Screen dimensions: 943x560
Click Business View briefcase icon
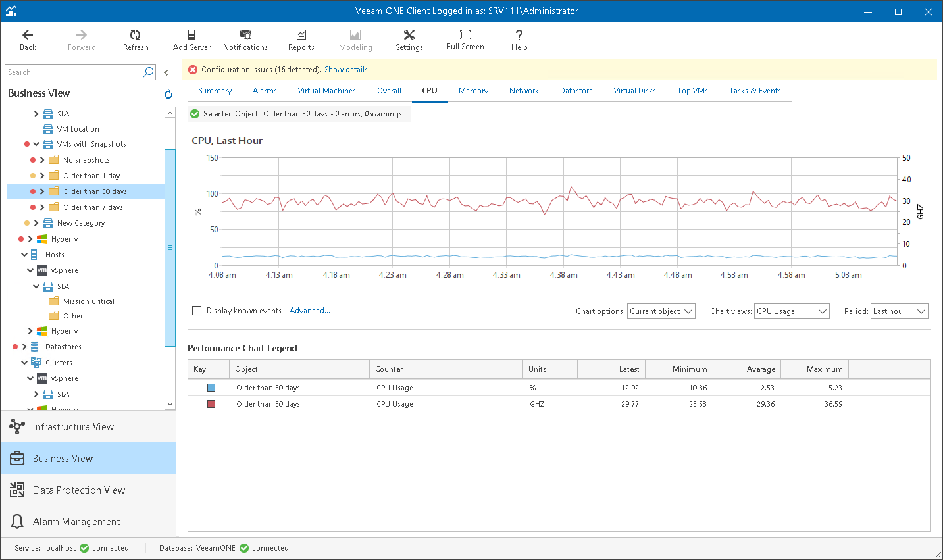pos(17,459)
